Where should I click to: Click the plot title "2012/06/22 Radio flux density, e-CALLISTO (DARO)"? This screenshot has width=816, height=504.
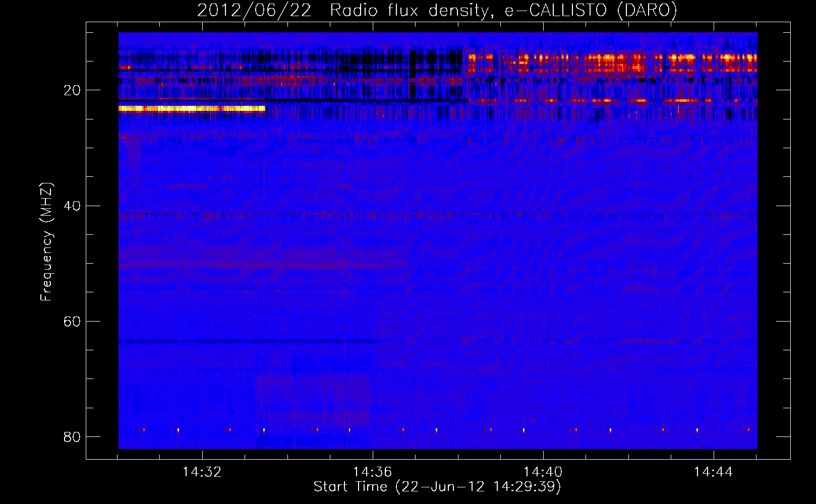pyautogui.click(x=437, y=10)
